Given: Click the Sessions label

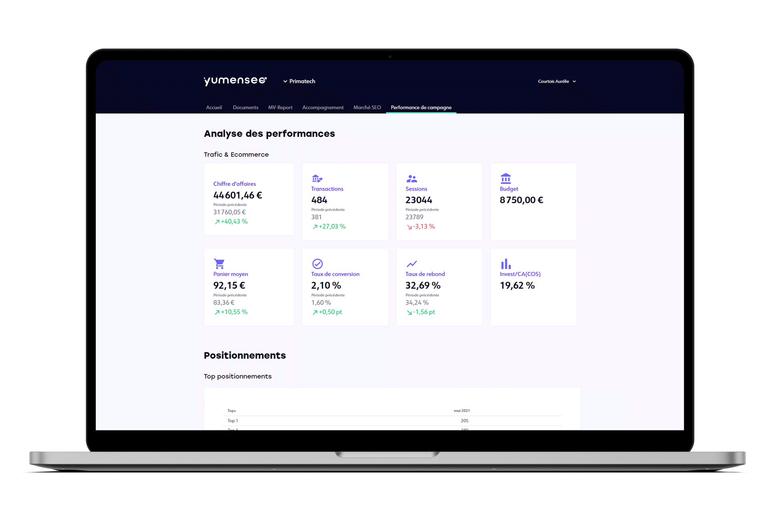Looking at the screenshot, I should [416, 189].
